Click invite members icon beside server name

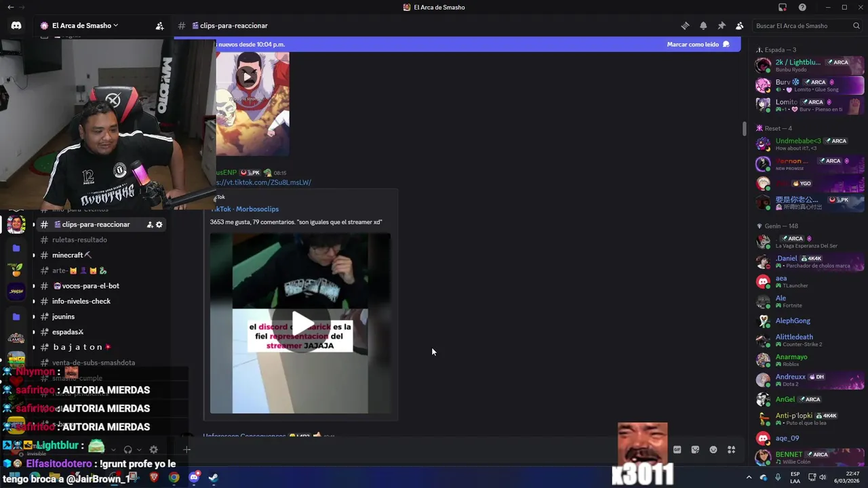click(x=159, y=26)
